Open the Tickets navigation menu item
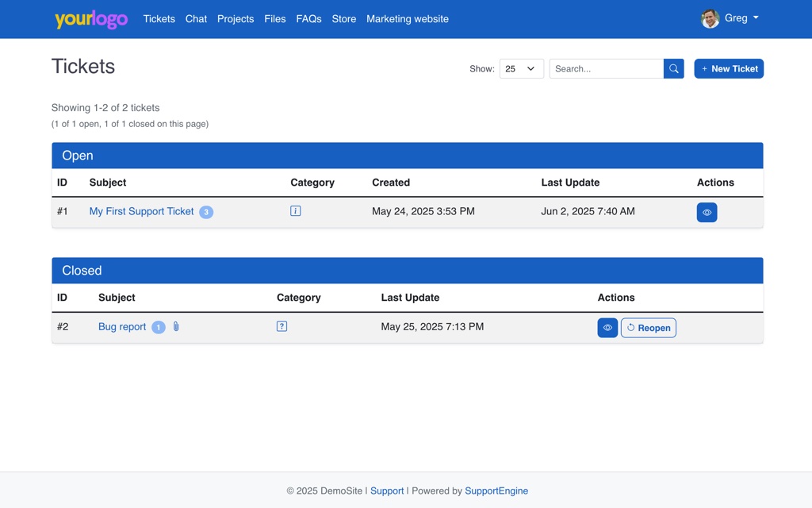812x508 pixels. (x=159, y=19)
